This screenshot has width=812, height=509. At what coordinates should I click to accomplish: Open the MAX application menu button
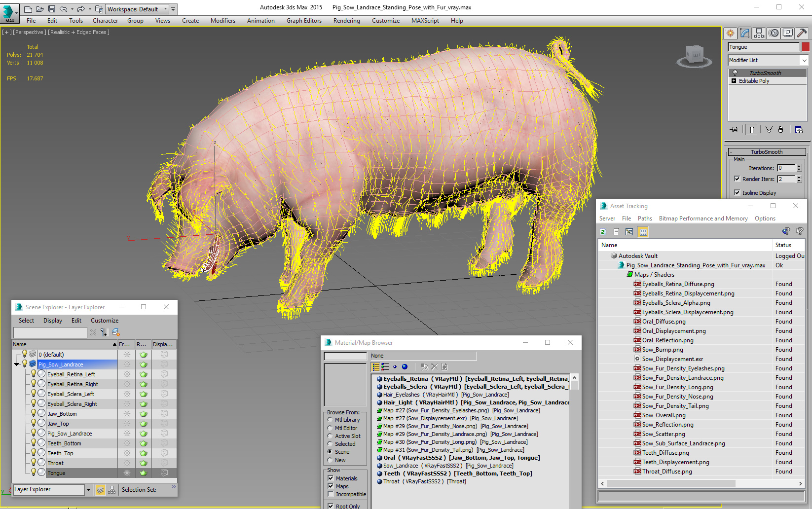(x=10, y=13)
